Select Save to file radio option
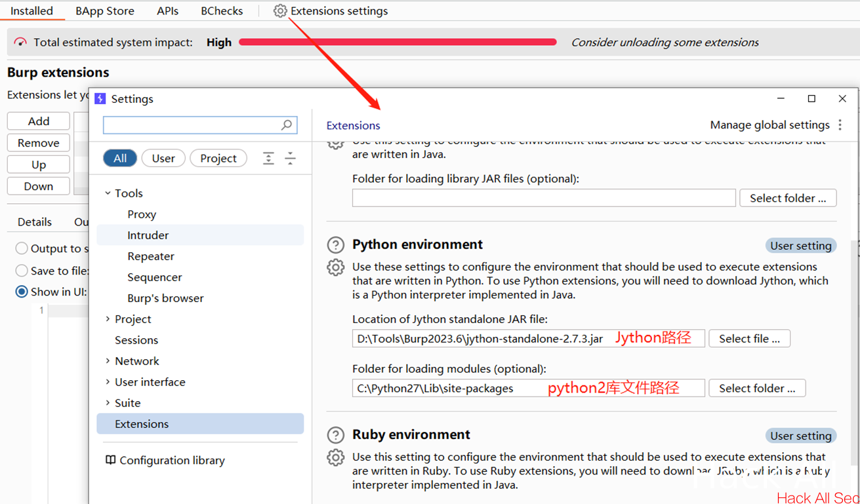This screenshot has width=860, height=504. tap(22, 271)
